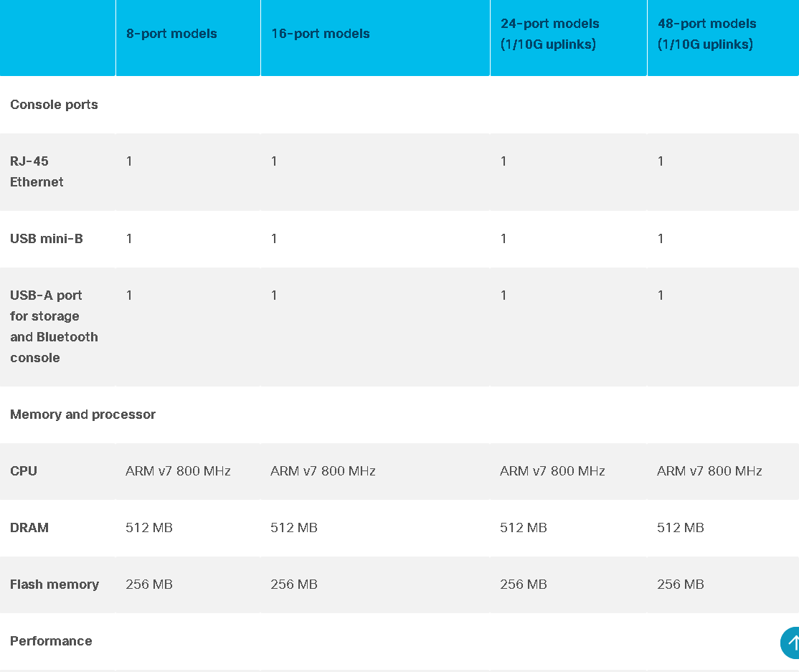Click the Console ports section heading
Viewport: 799px width, 672px height.
(x=54, y=105)
